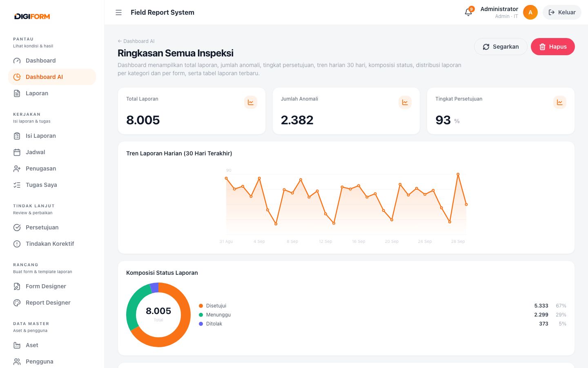Screen dimensions: 588x368
Task: Click the Disetujui count 5.333
Action: (541, 306)
